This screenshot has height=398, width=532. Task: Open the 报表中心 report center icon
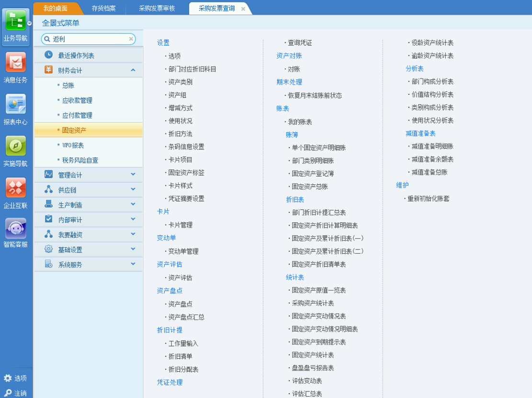coord(15,103)
